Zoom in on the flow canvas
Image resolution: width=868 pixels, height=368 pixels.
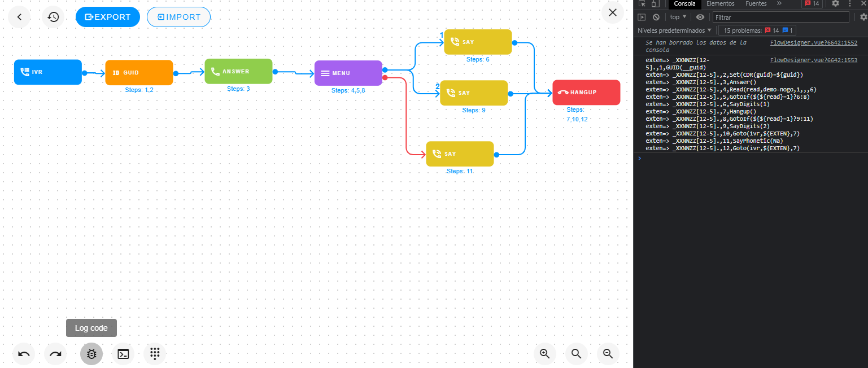click(x=545, y=354)
